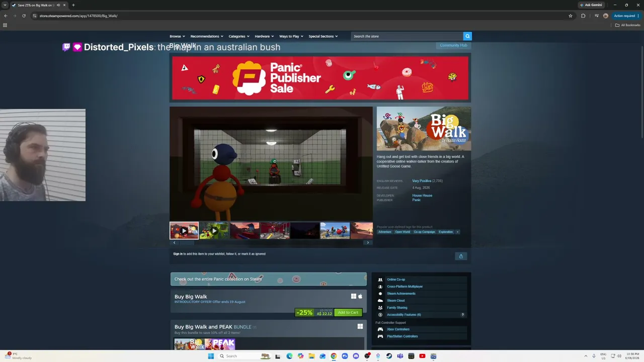Click Add to Cart for Big Walk
This screenshot has height=362, width=644.
[x=348, y=313]
